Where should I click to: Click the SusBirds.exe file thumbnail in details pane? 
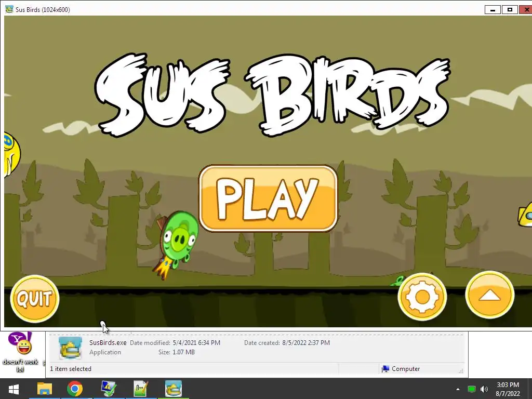click(x=70, y=348)
